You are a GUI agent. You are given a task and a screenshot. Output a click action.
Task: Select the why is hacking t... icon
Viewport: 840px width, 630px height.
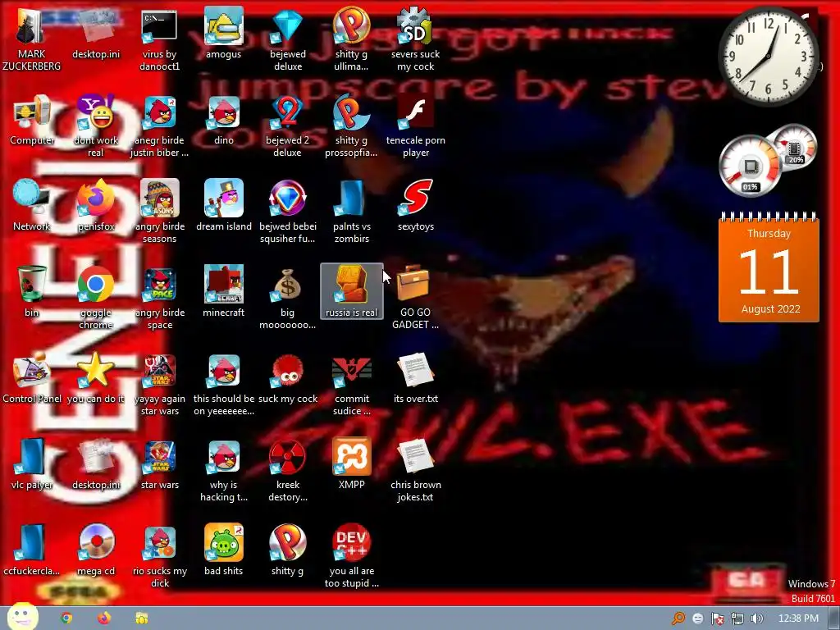point(223,470)
